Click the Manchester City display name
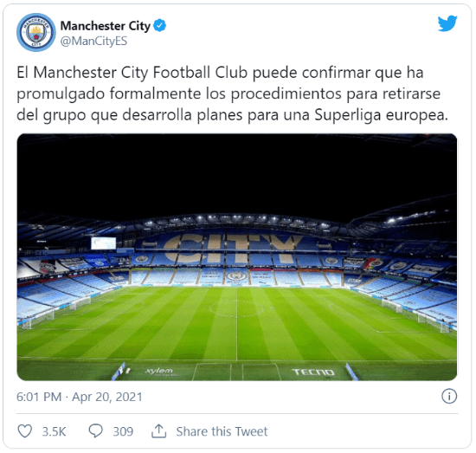476x453 pixels. click(106, 26)
